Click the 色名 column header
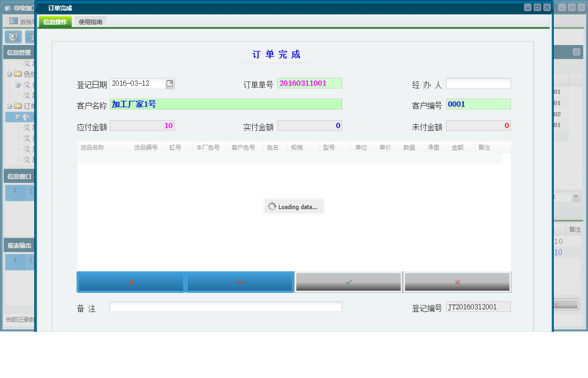The image size is (588, 378). [x=275, y=147]
